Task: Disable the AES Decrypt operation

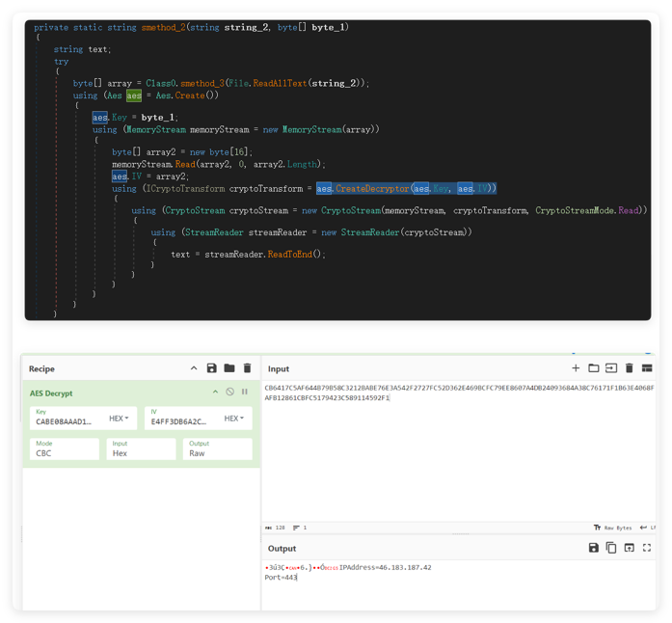Action: (x=230, y=392)
